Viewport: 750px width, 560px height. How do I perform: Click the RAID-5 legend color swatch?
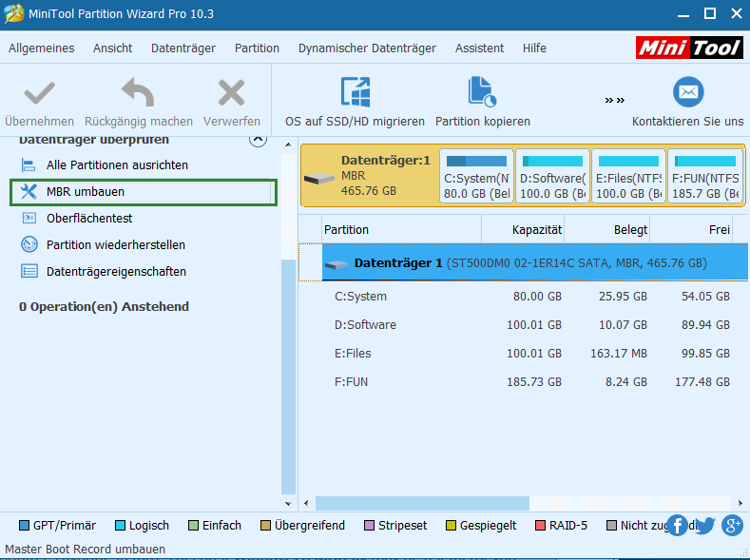pos(540,526)
